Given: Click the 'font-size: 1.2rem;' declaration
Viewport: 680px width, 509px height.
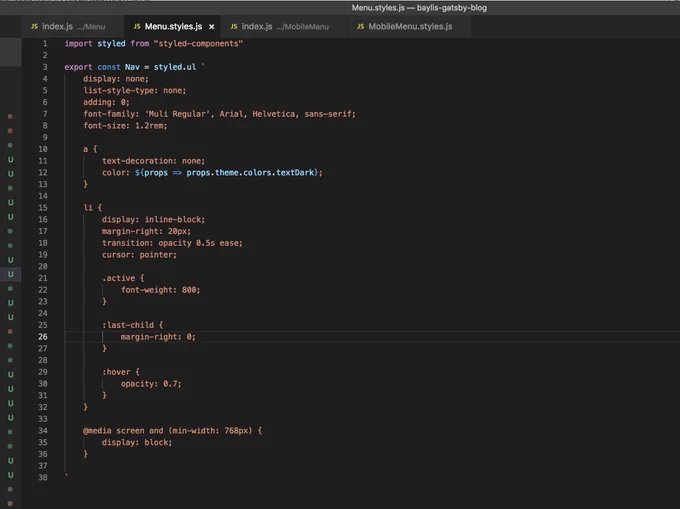Looking at the screenshot, I should (x=125, y=126).
